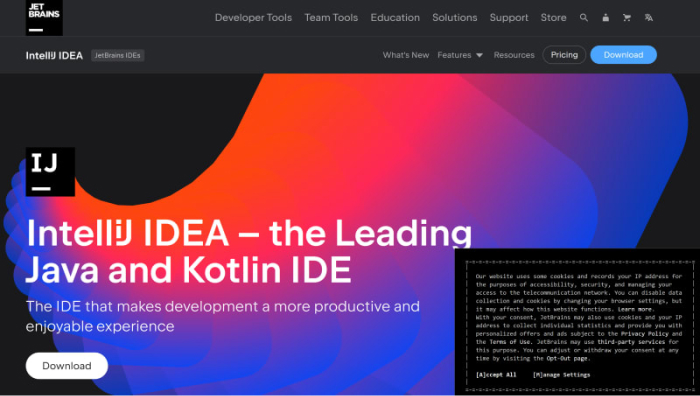This screenshot has width=700, height=396.
Task: Open Terms of Use link
Action: click(x=511, y=342)
